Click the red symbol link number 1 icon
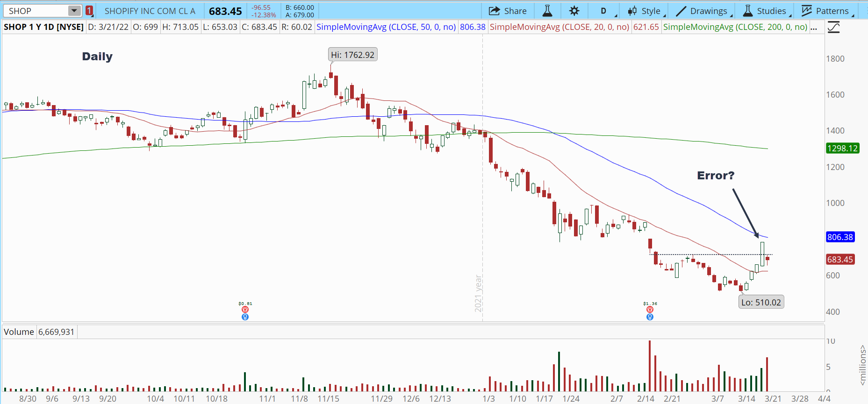This screenshot has height=404, width=868. tap(89, 11)
